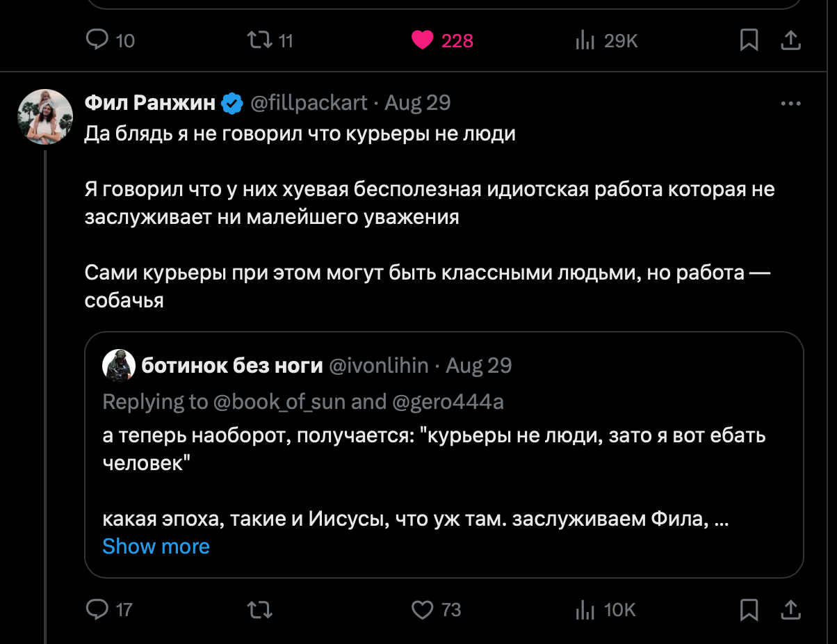Share Фил Ранжин's tweet
This screenshot has height=644, width=837.
click(x=790, y=610)
